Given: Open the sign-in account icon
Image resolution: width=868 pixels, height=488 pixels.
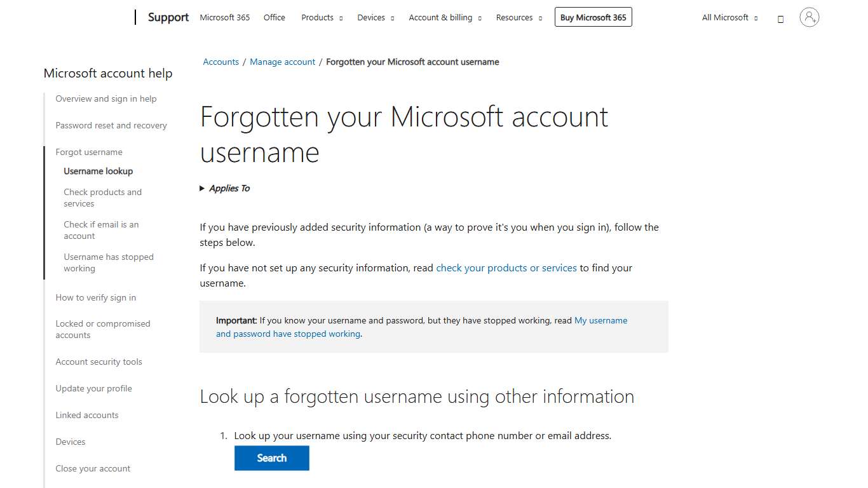Looking at the screenshot, I should click(808, 17).
